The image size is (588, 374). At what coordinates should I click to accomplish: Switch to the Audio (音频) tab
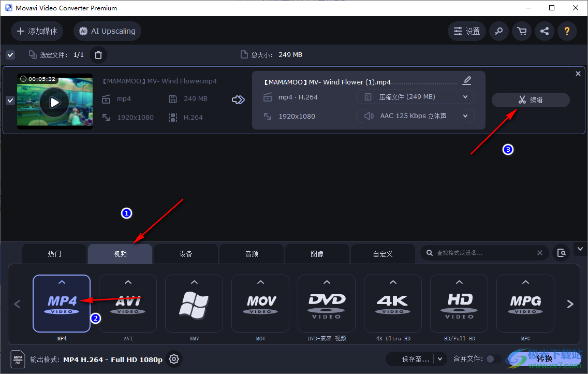252,254
